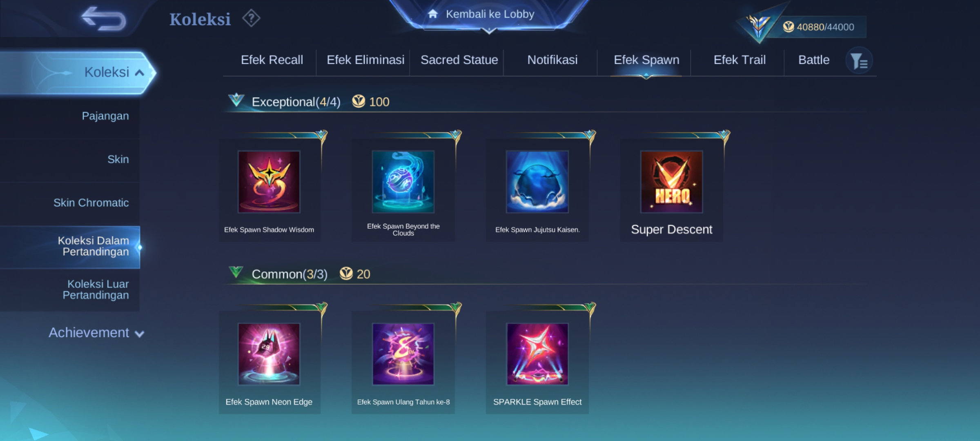This screenshot has width=980, height=441.
Task: Open the Sacred Statue tab
Action: (459, 60)
